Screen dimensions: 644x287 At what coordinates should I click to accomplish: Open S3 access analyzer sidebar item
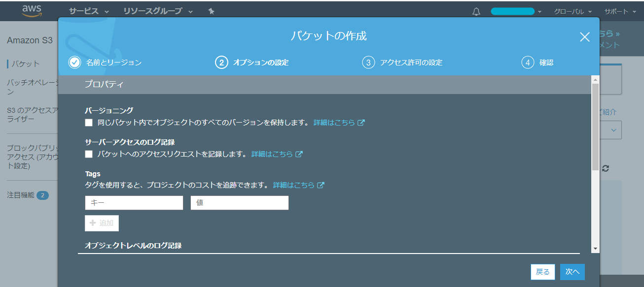click(x=33, y=115)
